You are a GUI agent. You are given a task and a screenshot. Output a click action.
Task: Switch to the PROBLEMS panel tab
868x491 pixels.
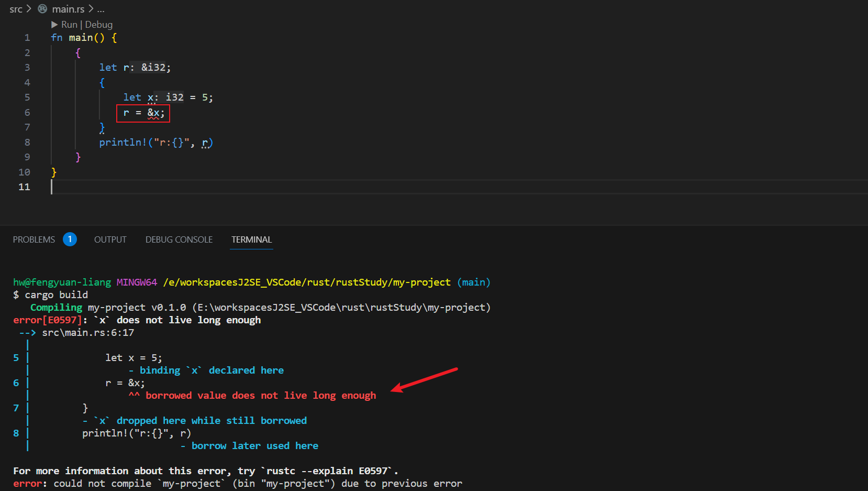[x=34, y=239]
